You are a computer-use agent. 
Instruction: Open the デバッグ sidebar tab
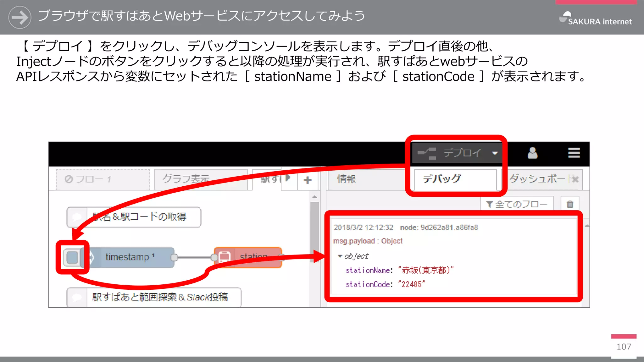point(455,179)
